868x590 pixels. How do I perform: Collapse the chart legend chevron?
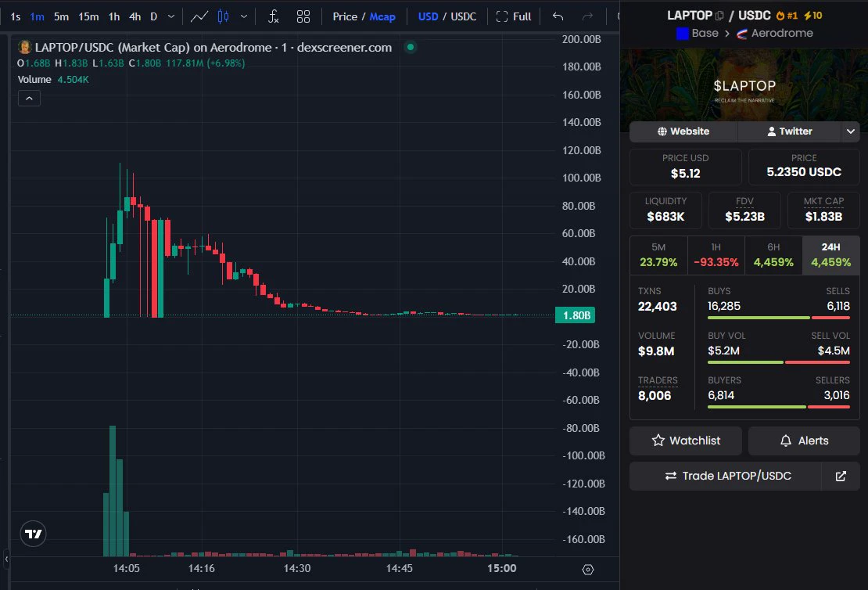[30, 99]
